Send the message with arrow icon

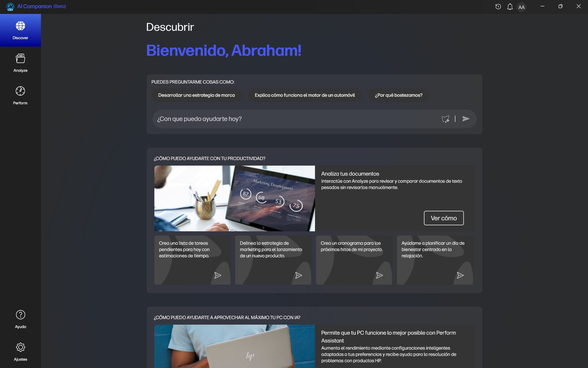[x=466, y=119]
